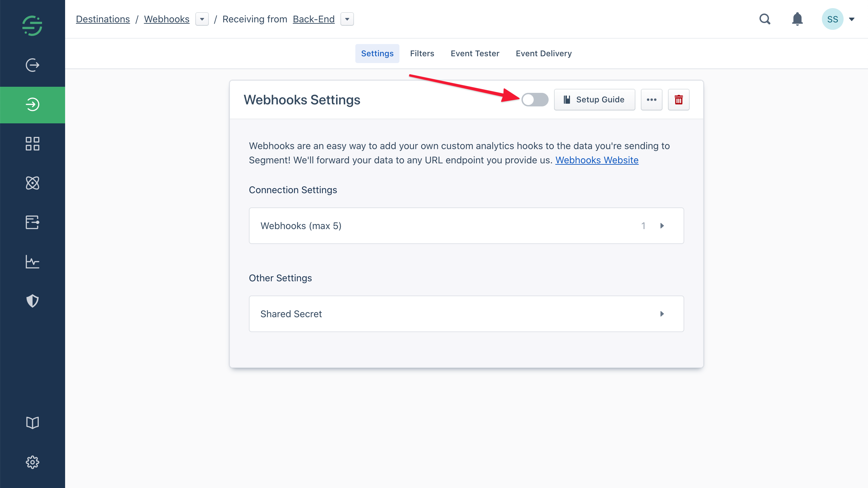868x488 pixels.
Task: Open the Back-End source link
Action: [314, 19]
